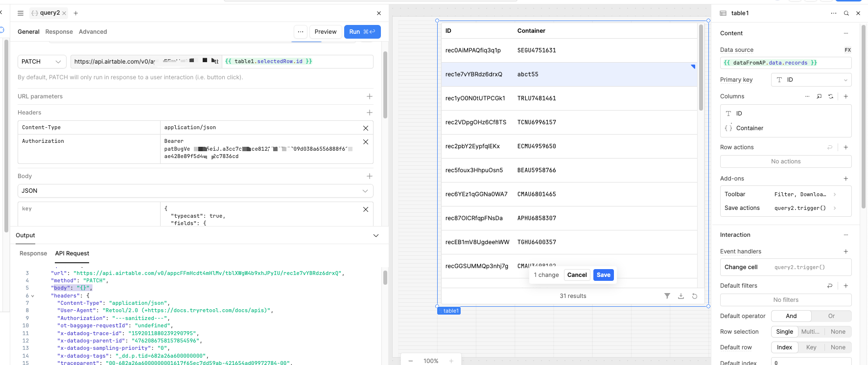This screenshot has width=868, height=365.
Task: Toggle FX mode for Data source
Action: (x=848, y=50)
